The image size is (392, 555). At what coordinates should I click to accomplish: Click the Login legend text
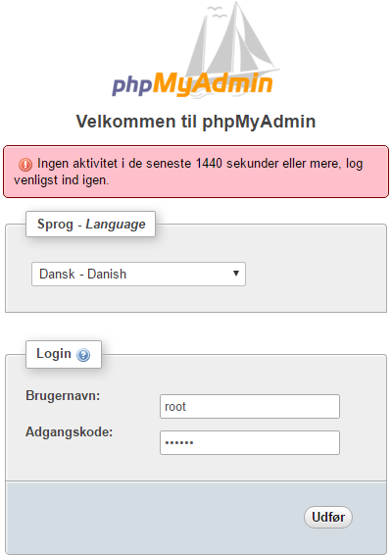click(x=54, y=354)
